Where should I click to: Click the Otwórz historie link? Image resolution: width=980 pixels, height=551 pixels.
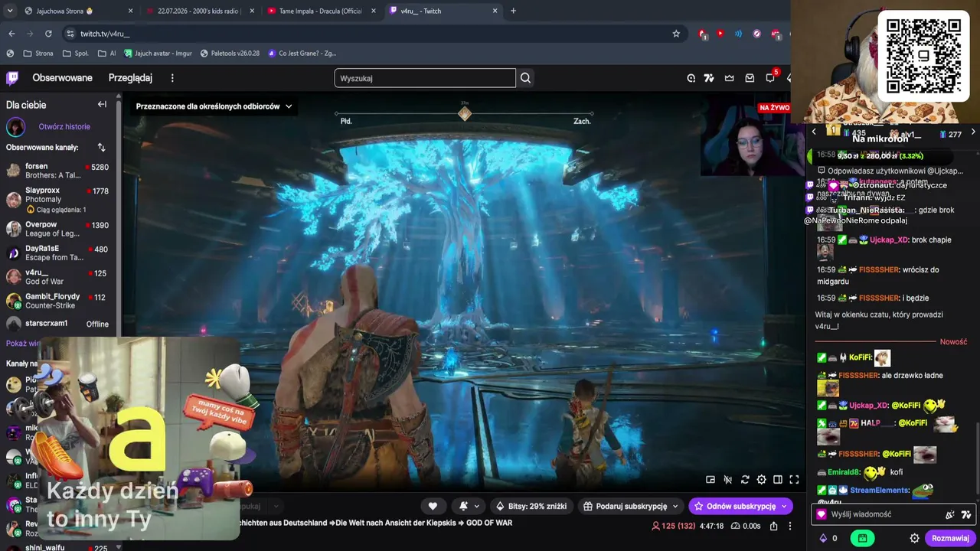coord(64,127)
